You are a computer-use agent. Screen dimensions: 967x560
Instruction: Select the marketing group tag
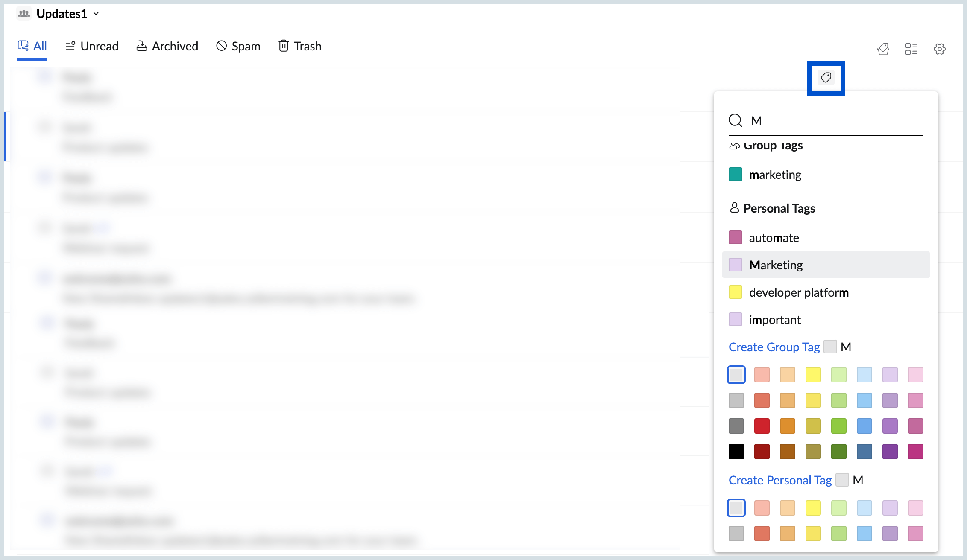(x=826, y=175)
